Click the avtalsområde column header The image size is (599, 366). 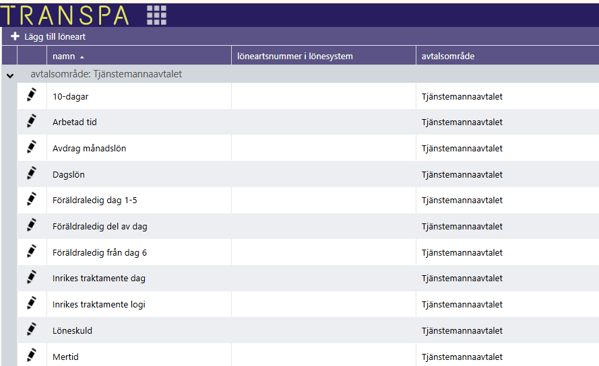(508, 56)
